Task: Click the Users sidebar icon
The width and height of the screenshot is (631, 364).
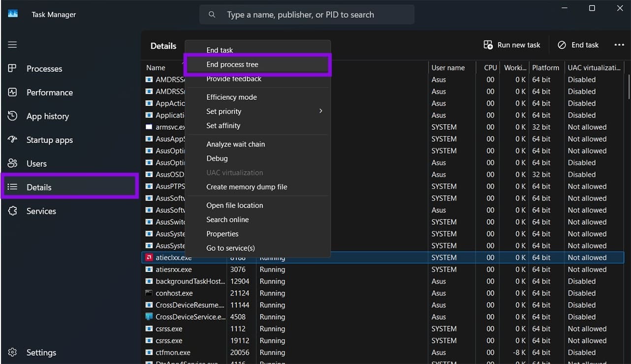Action: [12, 163]
